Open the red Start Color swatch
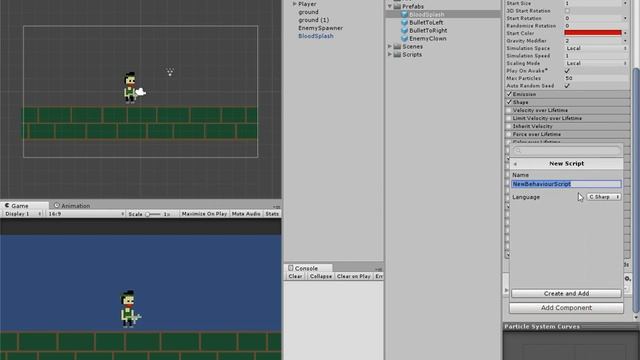This screenshot has width=640, height=360. (593, 33)
